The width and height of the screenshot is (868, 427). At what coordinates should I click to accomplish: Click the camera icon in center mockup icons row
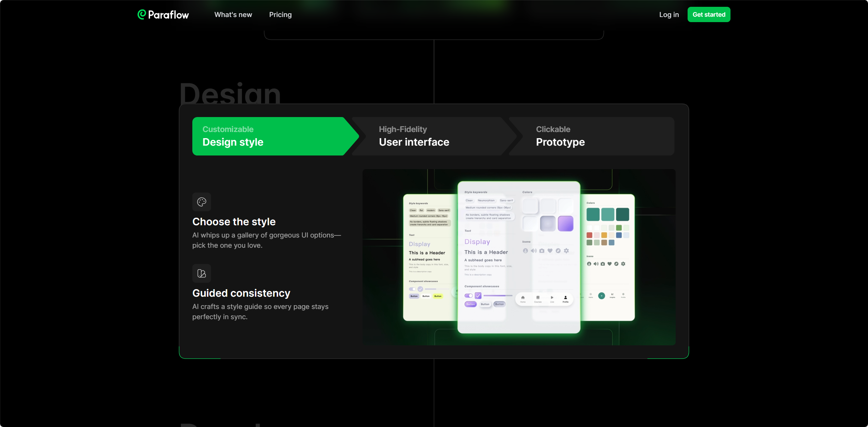(542, 251)
